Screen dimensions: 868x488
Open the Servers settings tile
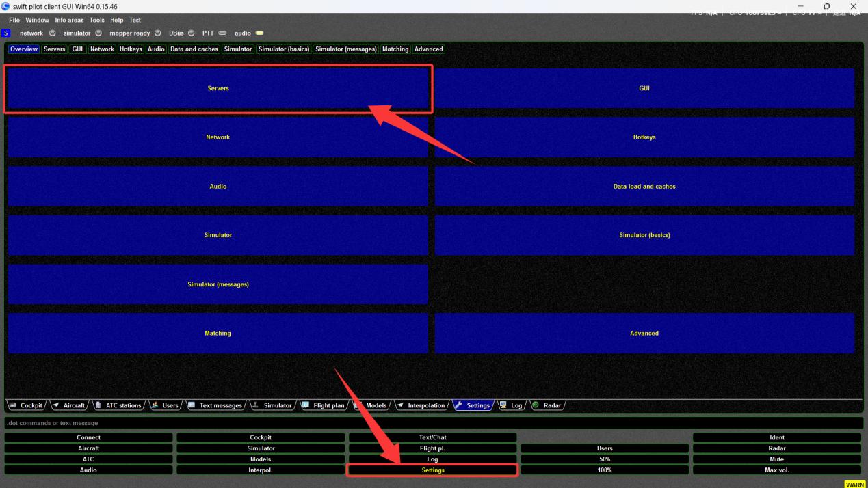pyautogui.click(x=218, y=88)
